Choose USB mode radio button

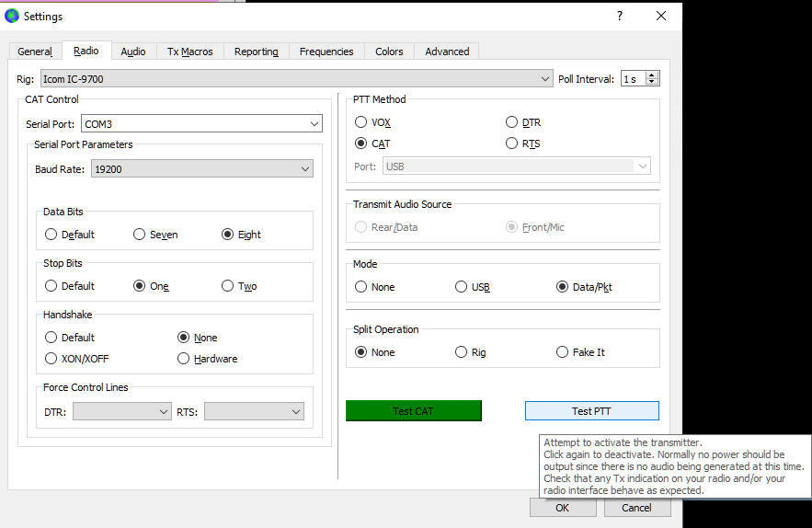462,287
